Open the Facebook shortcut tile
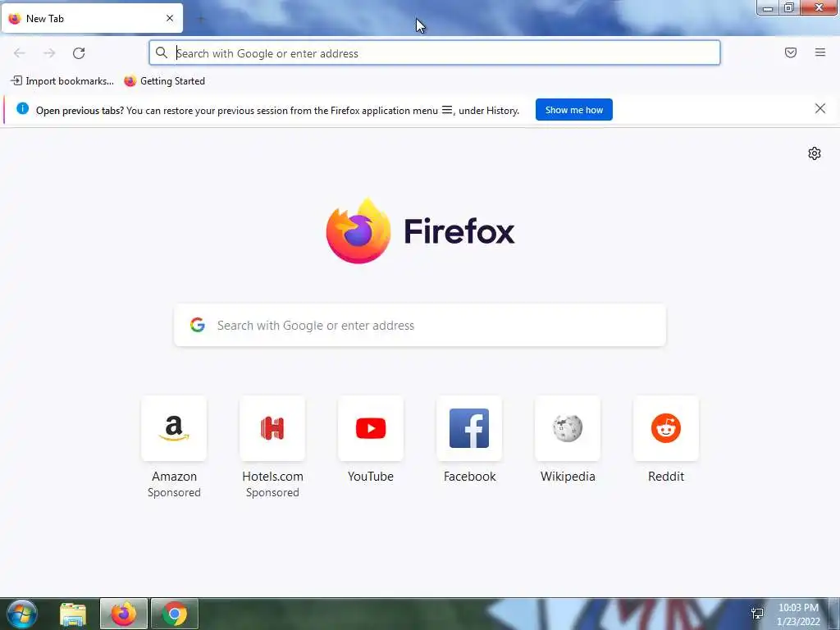The image size is (840, 630). coord(469,428)
